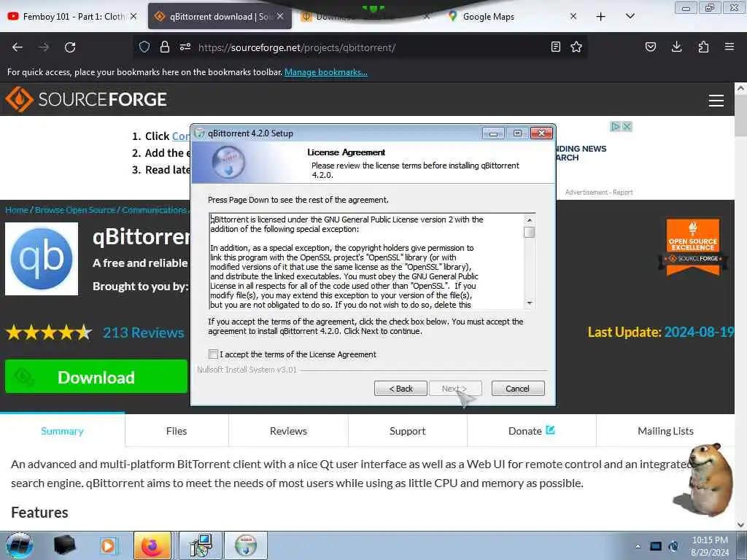Click the Communications breadcrumb
The image size is (747, 560).
pyautogui.click(x=154, y=210)
